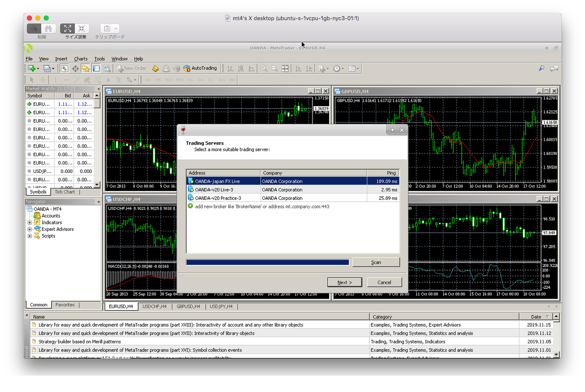Toggle the Market Watch panel

pyautogui.click(x=64, y=69)
